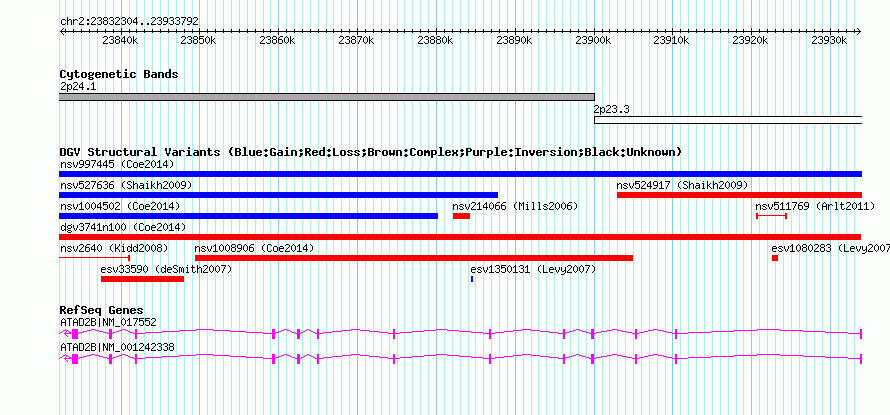This screenshot has height=415, width=890.
Task: Select the dgv3741n100 (Coe2014) label
Action: 123,228
